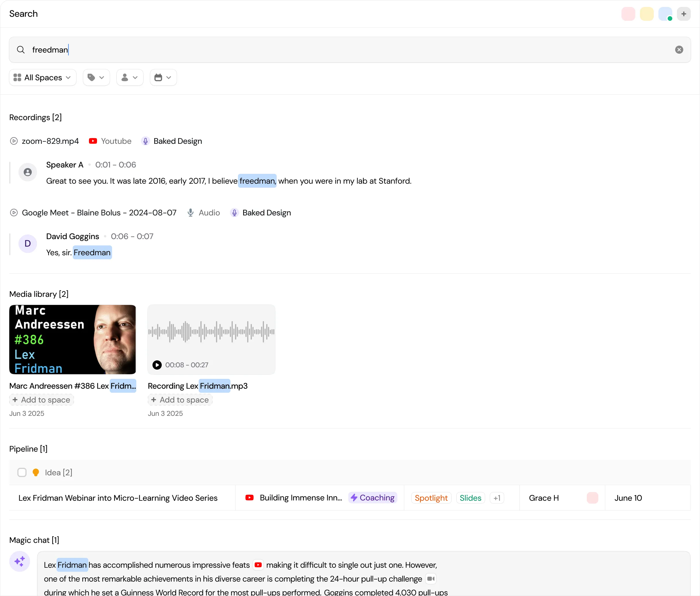Click microphone icon next to first Baked Design
Screen dimensions: 700x596
point(145,141)
